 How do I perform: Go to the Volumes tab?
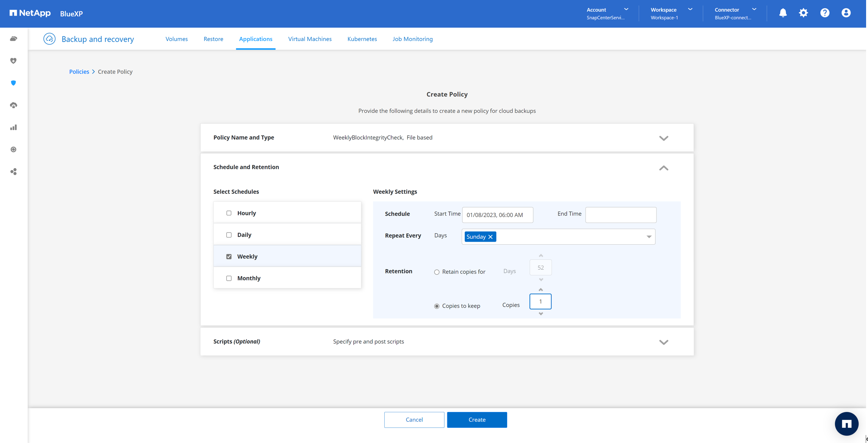click(x=177, y=39)
